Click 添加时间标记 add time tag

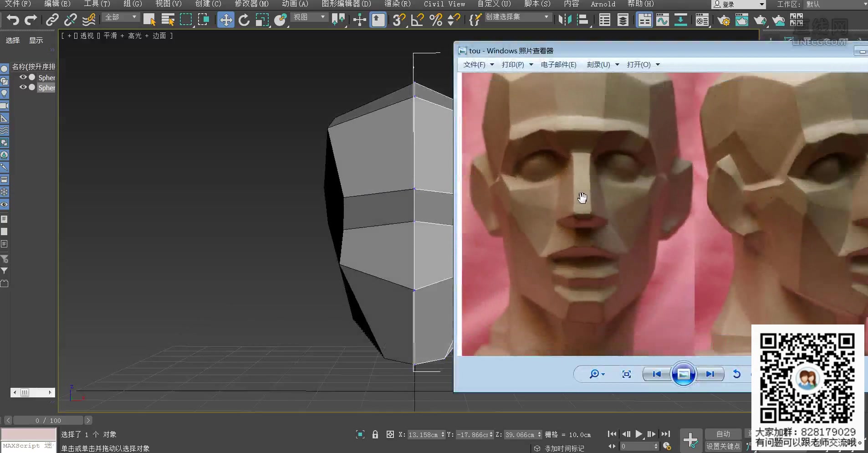tap(564, 448)
